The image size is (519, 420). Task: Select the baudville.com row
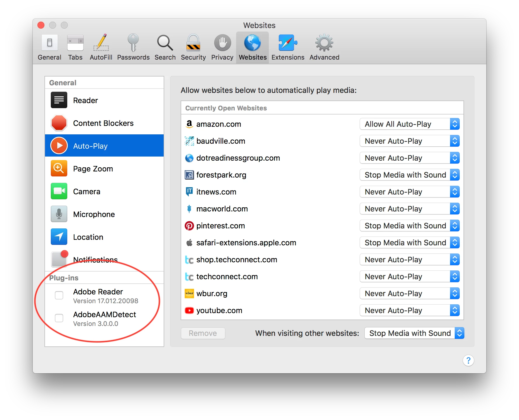click(x=322, y=141)
